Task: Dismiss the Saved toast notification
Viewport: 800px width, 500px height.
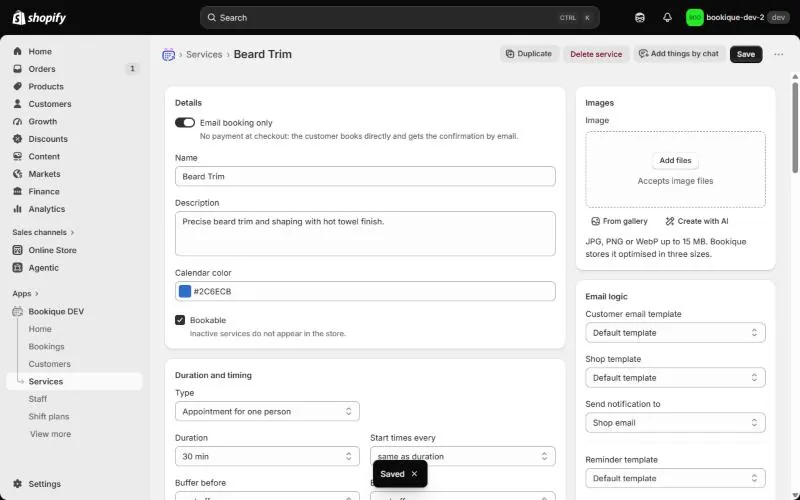Action: [414, 474]
